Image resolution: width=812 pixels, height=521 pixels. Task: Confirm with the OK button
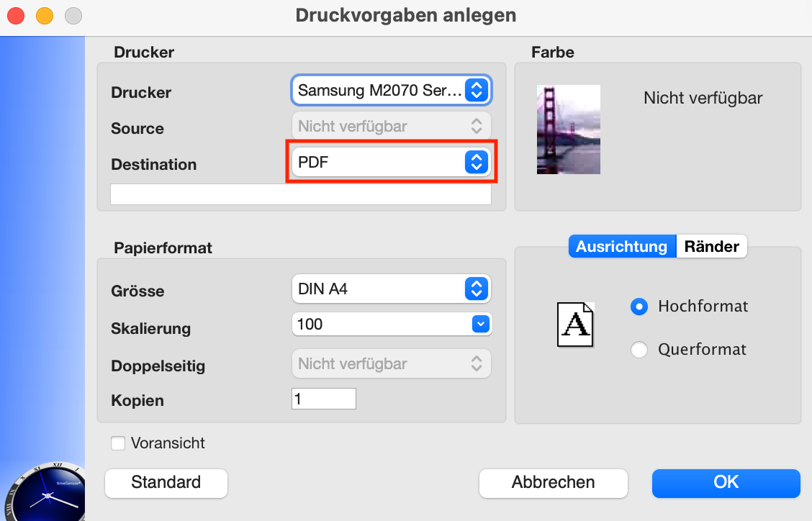(726, 483)
